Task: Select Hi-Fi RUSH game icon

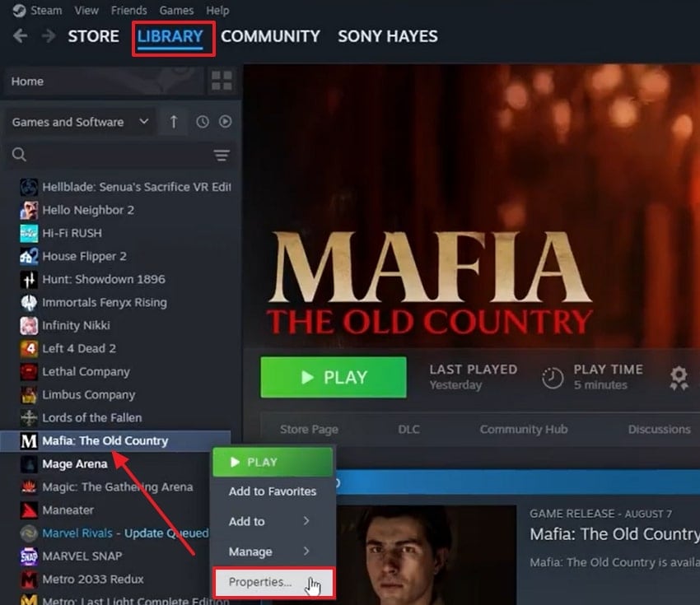Action: point(29,233)
